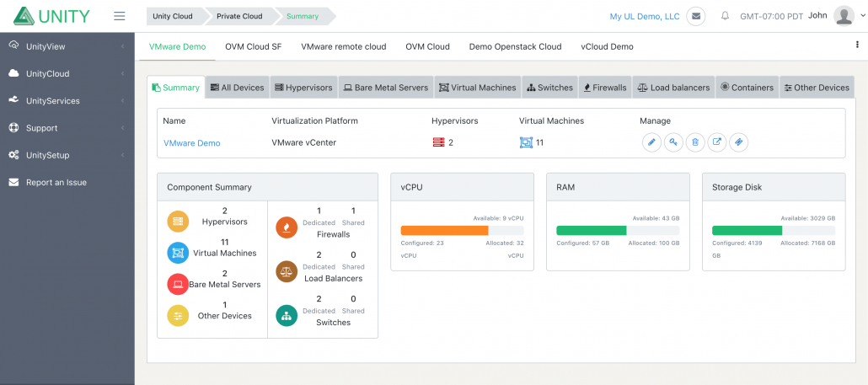The image size is (868, 385).
Task: Select the VMware remote cloud tab
Action: tap(344, 46)
